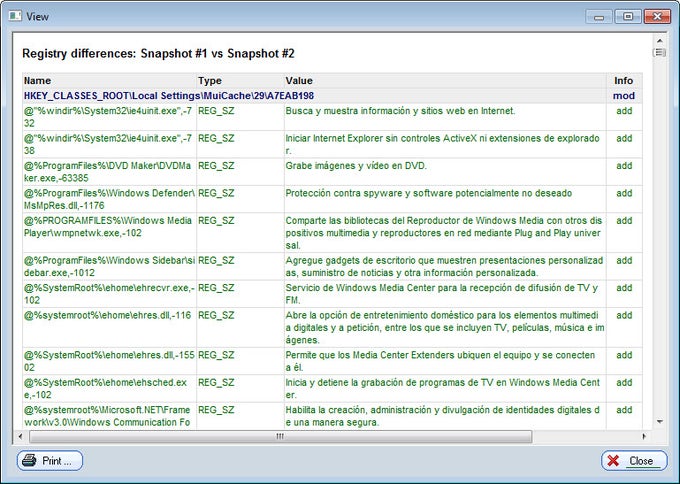Image resolution: width=680 pixels, height=484 pixels.
Task: Click the View window app icon
Action: click(x=15, y=16)
